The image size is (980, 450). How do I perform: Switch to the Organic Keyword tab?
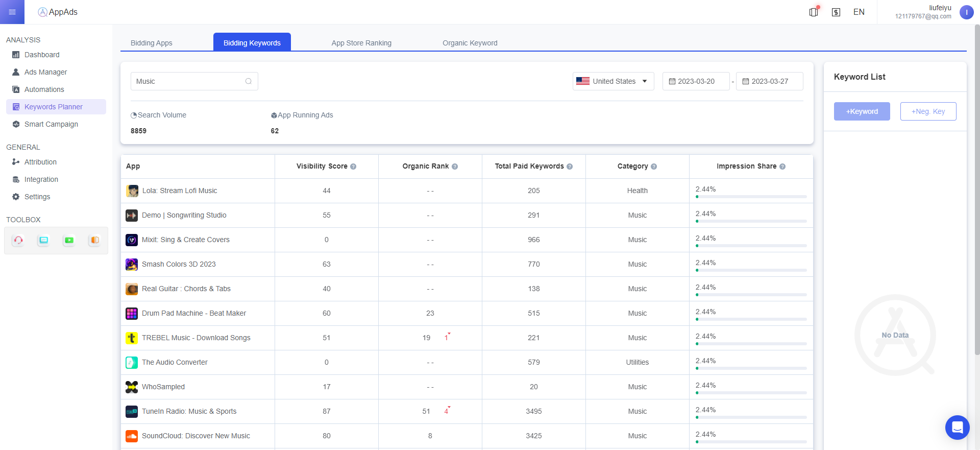(470, 43)
